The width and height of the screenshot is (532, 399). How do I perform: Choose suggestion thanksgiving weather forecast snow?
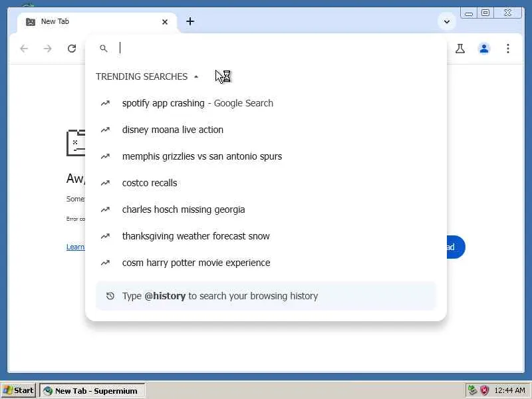[x=266, y=236]
